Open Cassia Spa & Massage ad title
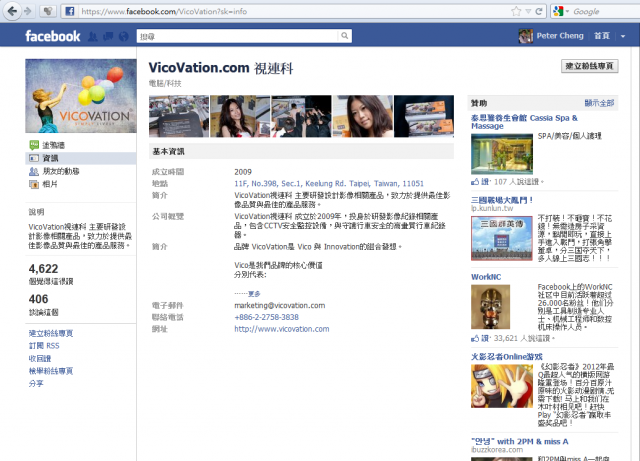The width and height of the screenshot is (640, 461). 524,122
